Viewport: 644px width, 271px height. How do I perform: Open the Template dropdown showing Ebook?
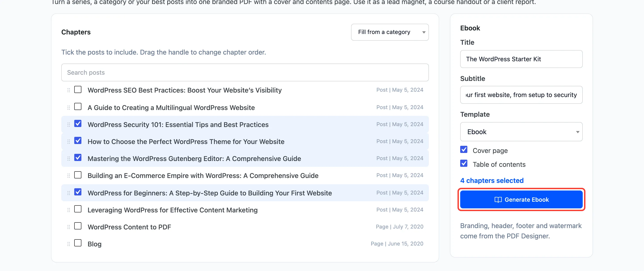coord(521,132)
